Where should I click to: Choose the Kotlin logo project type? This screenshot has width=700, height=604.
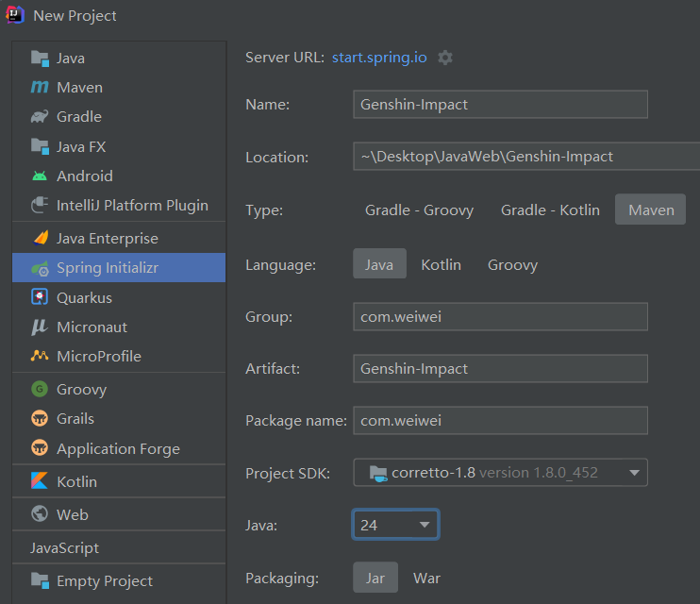tap(40, 481)
